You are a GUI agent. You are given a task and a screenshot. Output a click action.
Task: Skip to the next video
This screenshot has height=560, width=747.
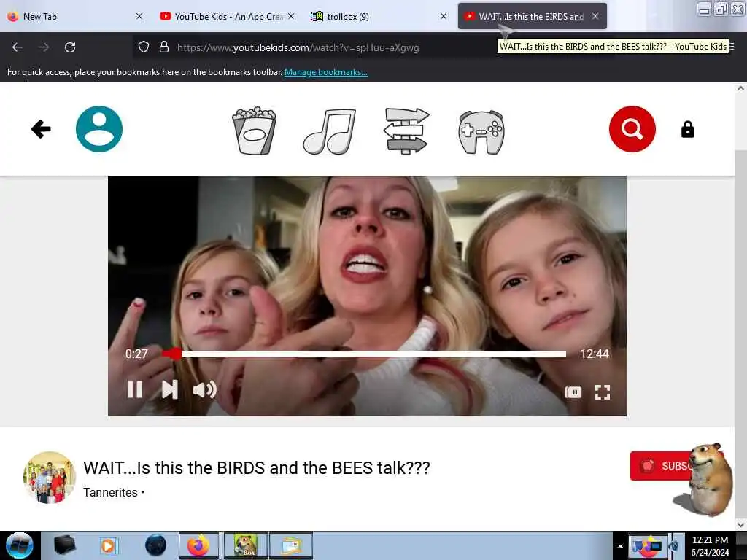[169, 389]
